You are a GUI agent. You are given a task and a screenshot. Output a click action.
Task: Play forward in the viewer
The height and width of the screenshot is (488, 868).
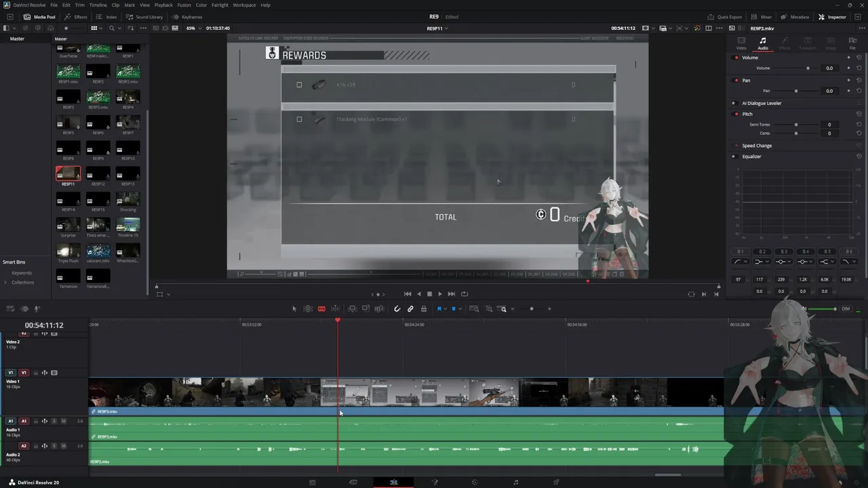(439, 294)
